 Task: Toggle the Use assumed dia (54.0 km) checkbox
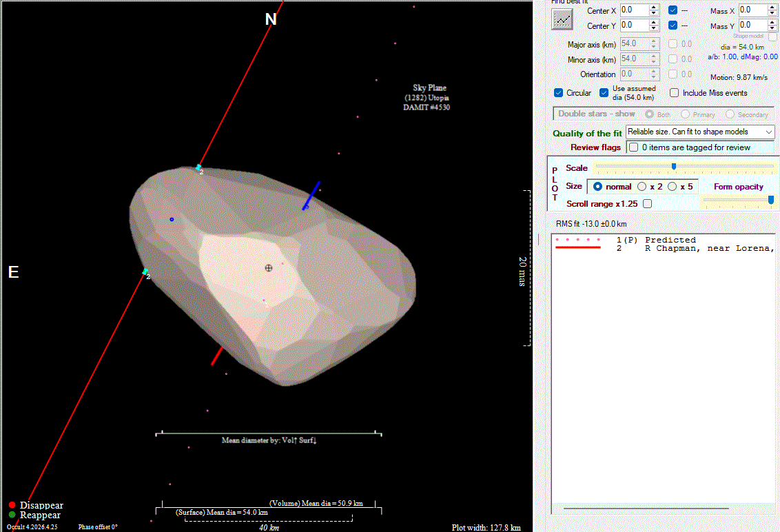(604, 92)
